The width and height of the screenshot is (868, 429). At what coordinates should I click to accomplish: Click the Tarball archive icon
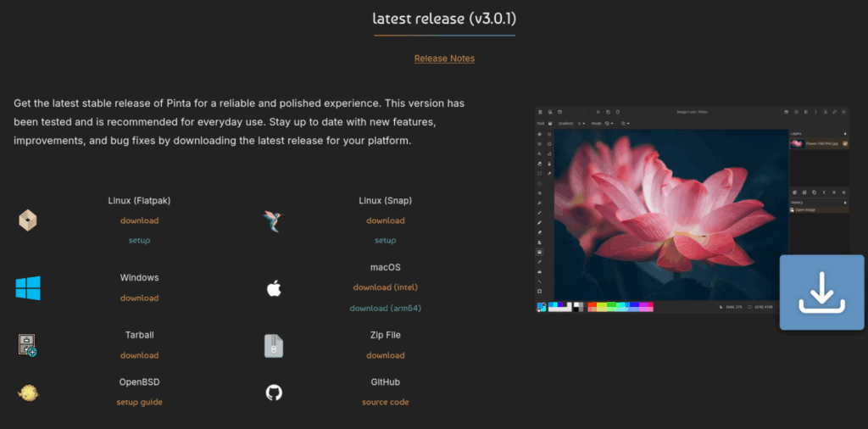pyautogui.click(x=28, y=345)
